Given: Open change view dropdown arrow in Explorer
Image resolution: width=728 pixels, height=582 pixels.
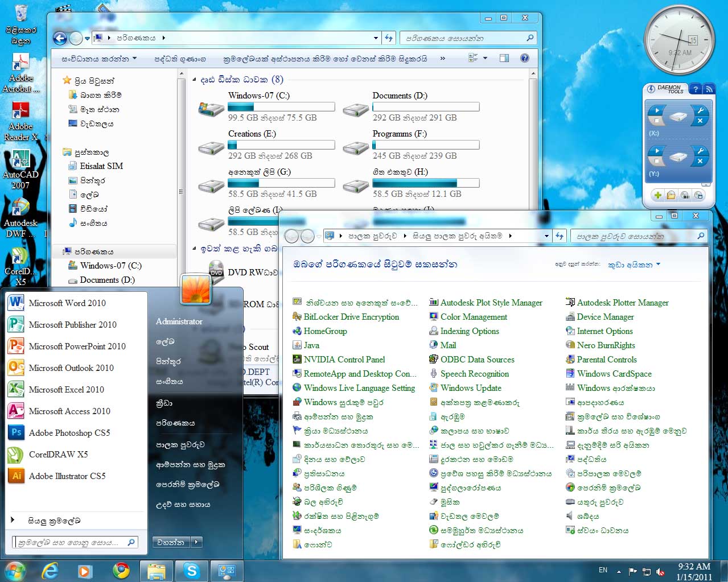Looking at the screenshot, I should pos(485,58).
